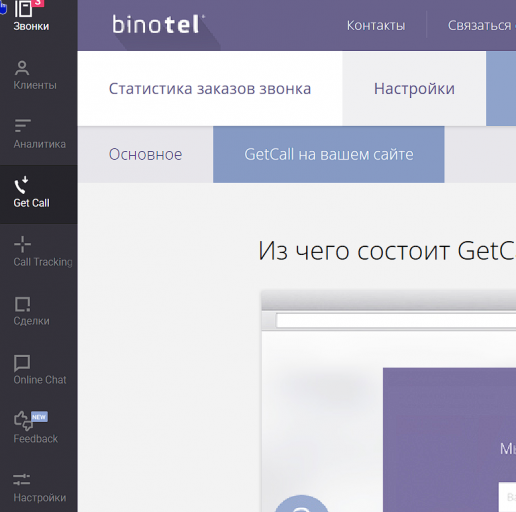Click the round blue widget button in preview
Viewport: 516px width, 512px height.
pyautogui.click(x=301, y=503)
